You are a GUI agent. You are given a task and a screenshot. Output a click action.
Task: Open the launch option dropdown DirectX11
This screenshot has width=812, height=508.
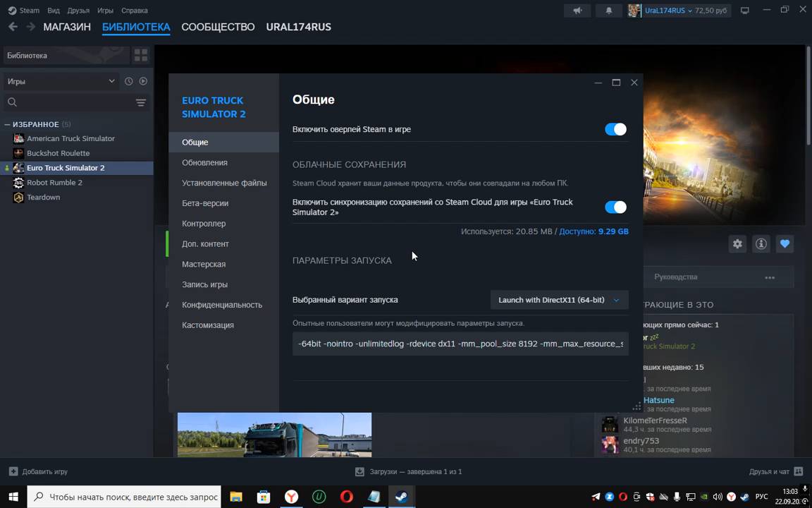coord(559,300)
